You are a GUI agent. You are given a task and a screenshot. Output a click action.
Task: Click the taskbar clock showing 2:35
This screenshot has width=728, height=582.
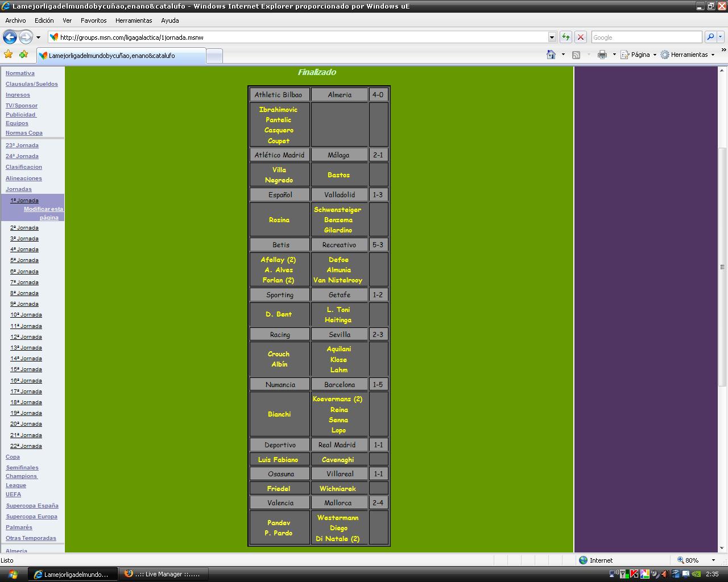coord(712,575)
